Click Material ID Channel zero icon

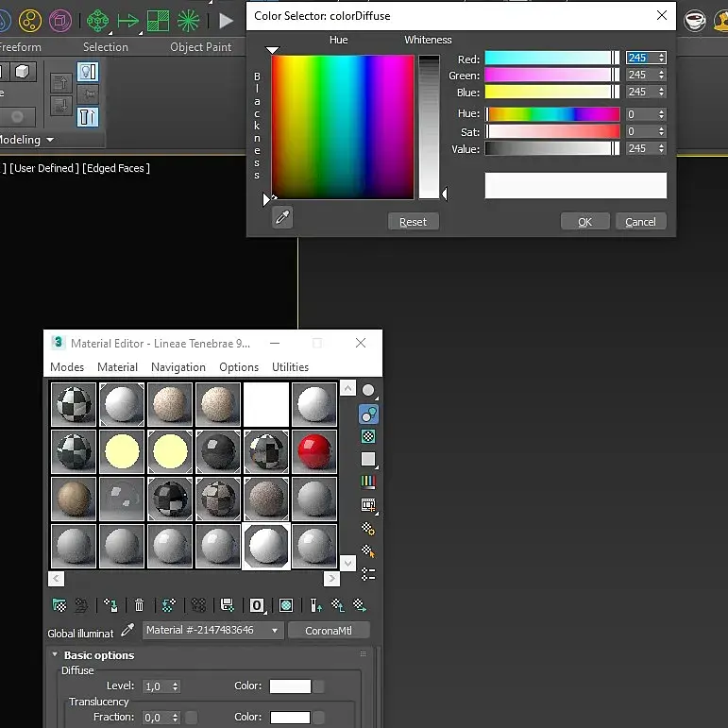(257, 605)
